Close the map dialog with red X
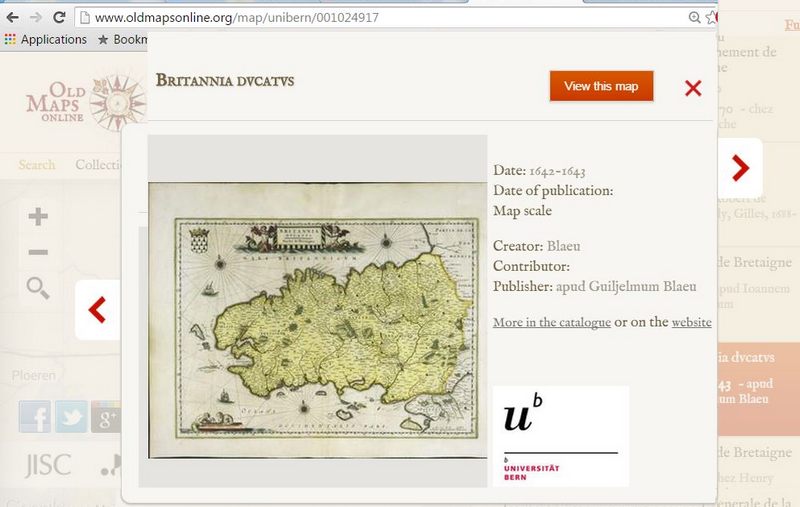 (693, 88)
